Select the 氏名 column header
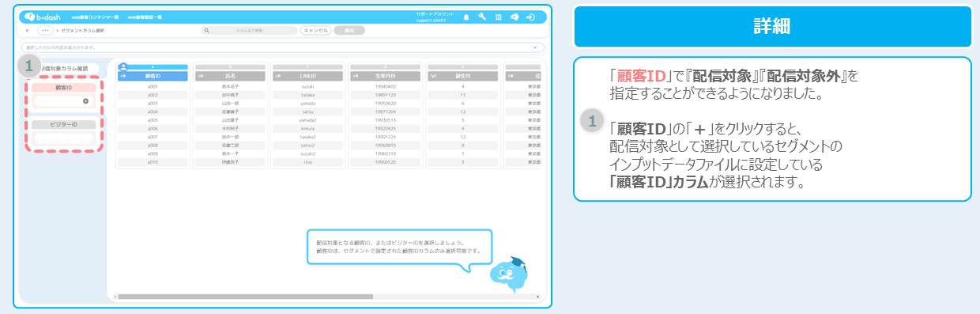 230,76
